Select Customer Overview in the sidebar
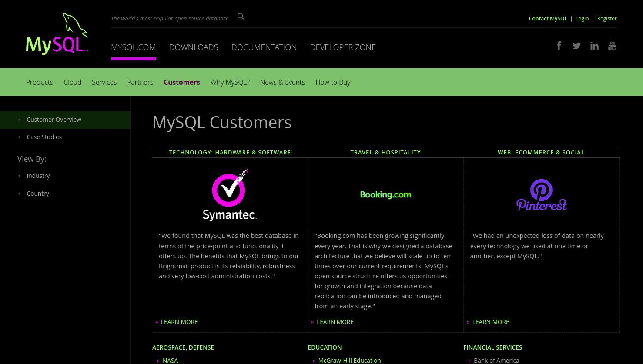Viewport: 643px width, 364px height. point(54,120)
